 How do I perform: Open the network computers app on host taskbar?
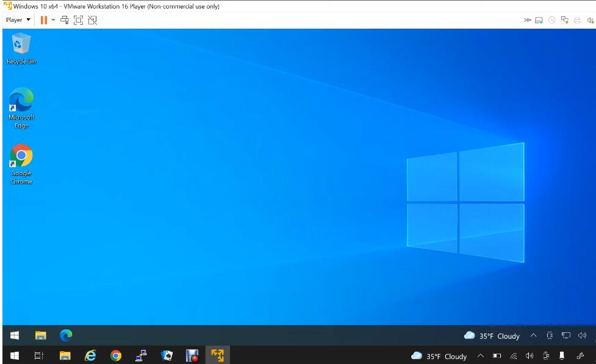pyautogui.click(x=141, y=355)
